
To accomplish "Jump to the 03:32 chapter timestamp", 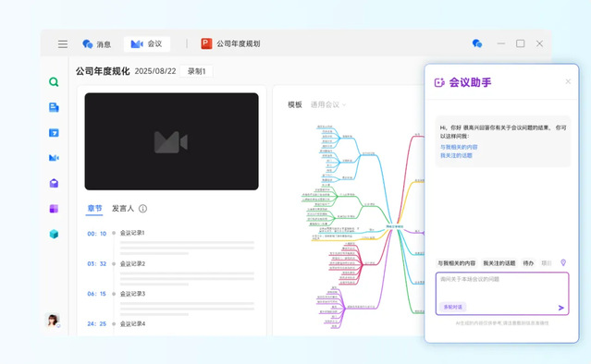I will click(x=97, y=264).
